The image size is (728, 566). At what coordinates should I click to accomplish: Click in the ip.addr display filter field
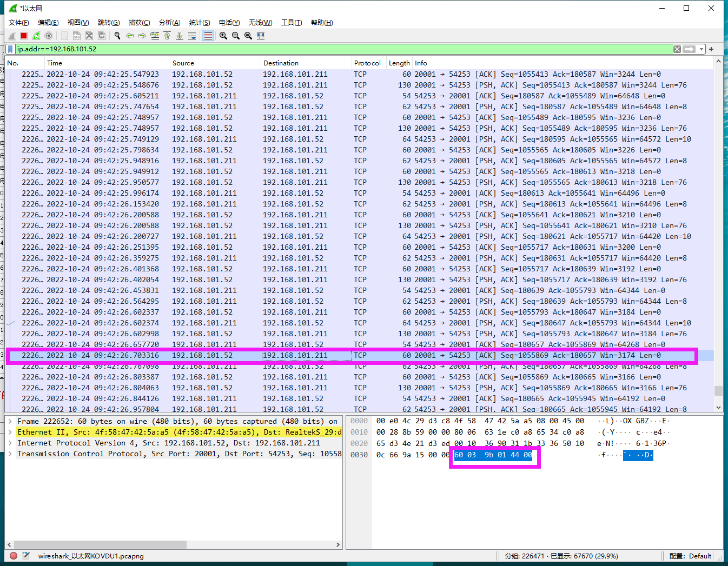[325, 49]
